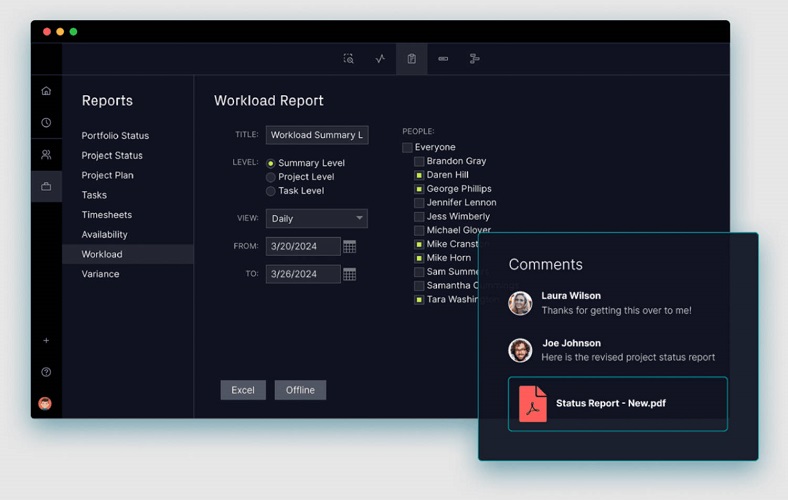Viewport: 788px width, 500px height.
Task: Select the Project Level radio button
Action: tap(271, 177)
